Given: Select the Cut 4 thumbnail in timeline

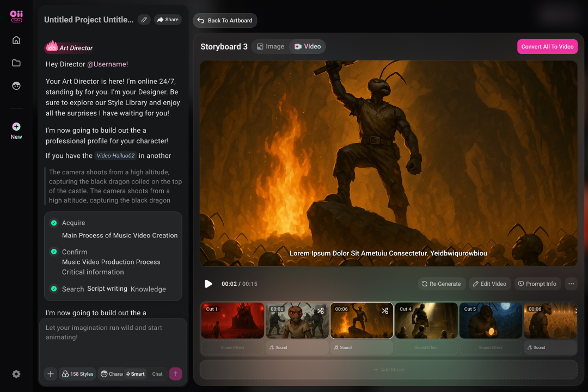Looking at the screenshot, I should point(426,321).
